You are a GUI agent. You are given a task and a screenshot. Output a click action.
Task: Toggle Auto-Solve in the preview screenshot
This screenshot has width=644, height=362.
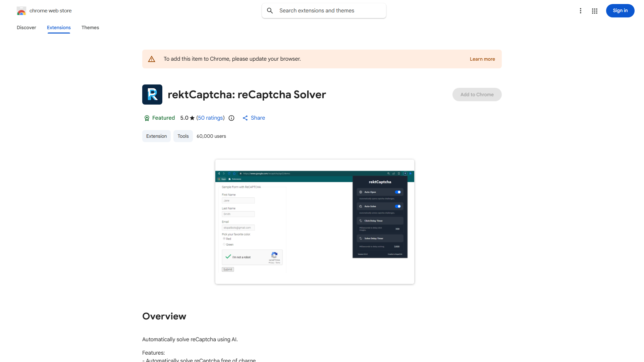tap(398, 206)
